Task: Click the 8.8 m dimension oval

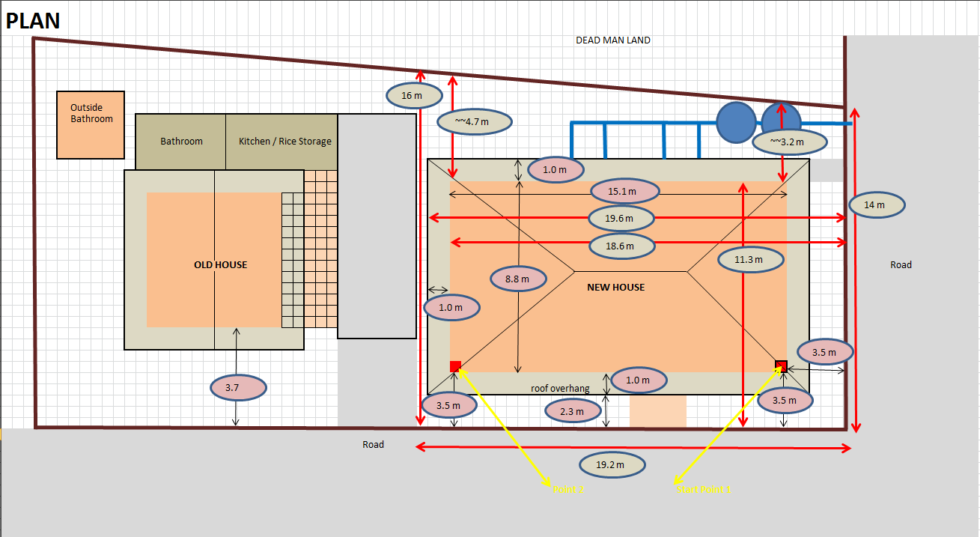Action: pyautogui.click(x=518, y=279)
